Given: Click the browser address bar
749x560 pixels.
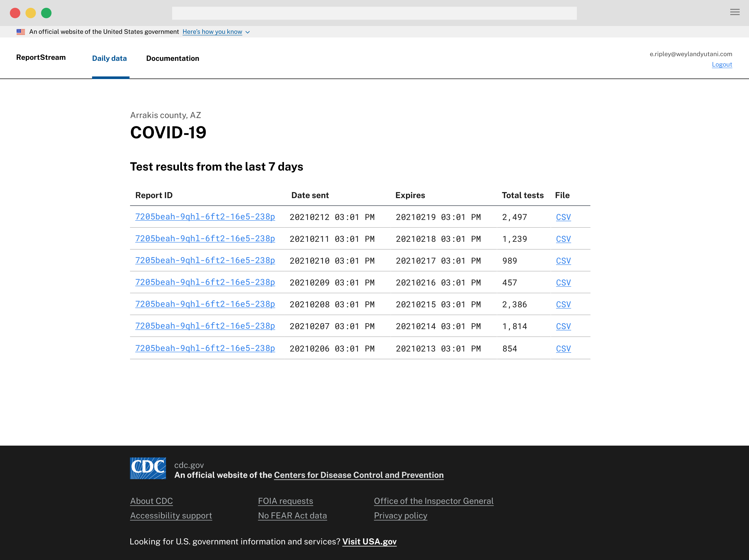Looking at the screenshot, I should point(374,13).
